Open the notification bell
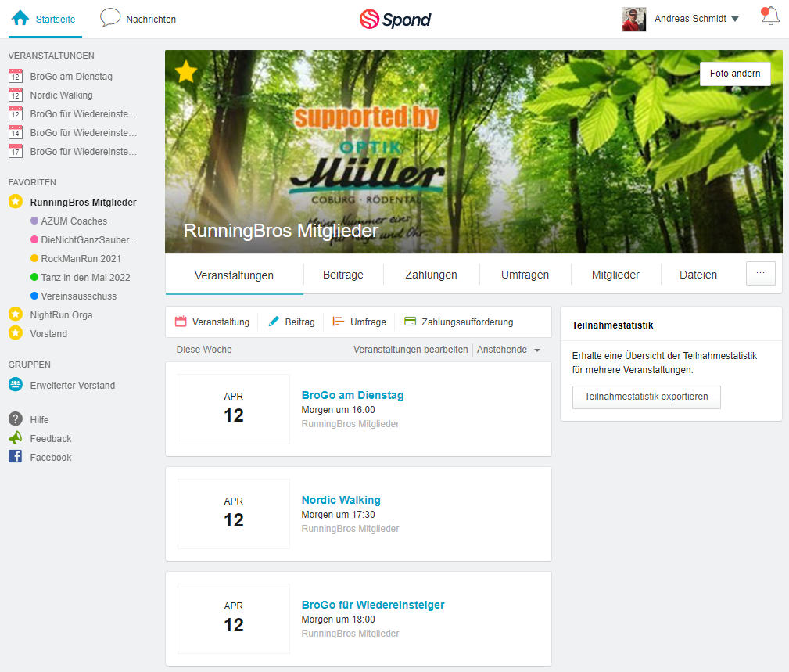Image resolution: width=789 pixels, height=672 pixels. coord(770,16)
